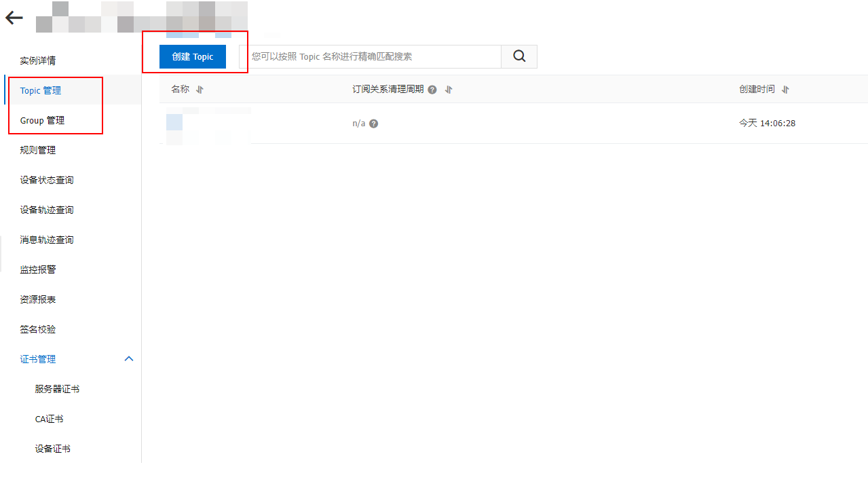This screenshot has width=868, height=486.
Task: Open 实例详情 in the sidebar
Action: (x=38, y=60)
